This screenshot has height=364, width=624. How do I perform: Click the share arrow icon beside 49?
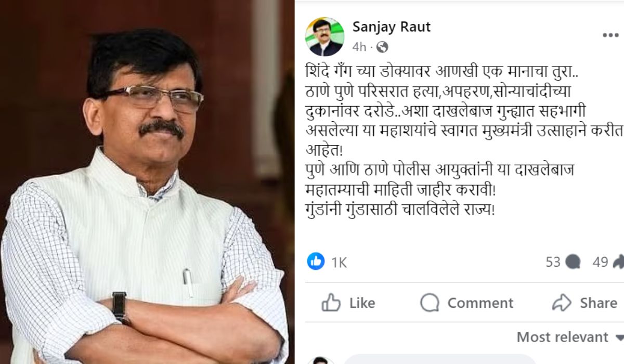pyautogui.click(x=618, y=262)
